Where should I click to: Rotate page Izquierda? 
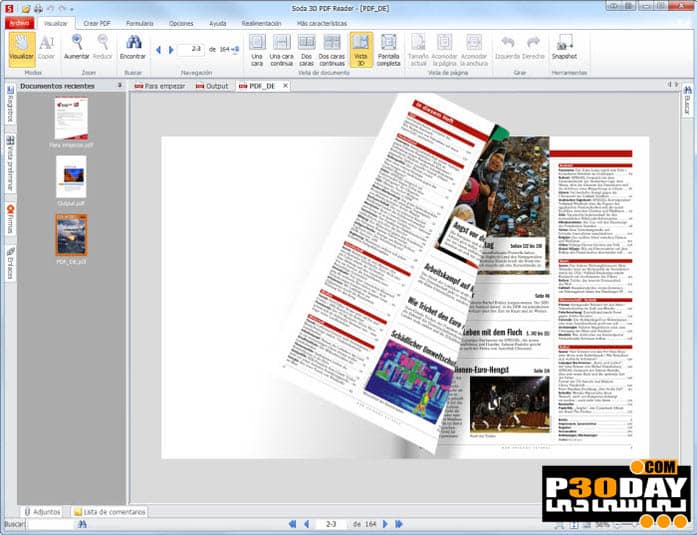click(x=508, y=48)
